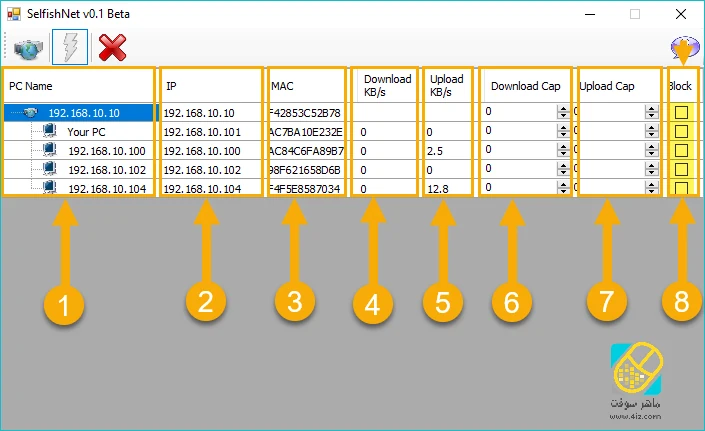Click IP cell 192.168.10.100 in the IP column
The image size is (705, 431).
click(202, 151)
